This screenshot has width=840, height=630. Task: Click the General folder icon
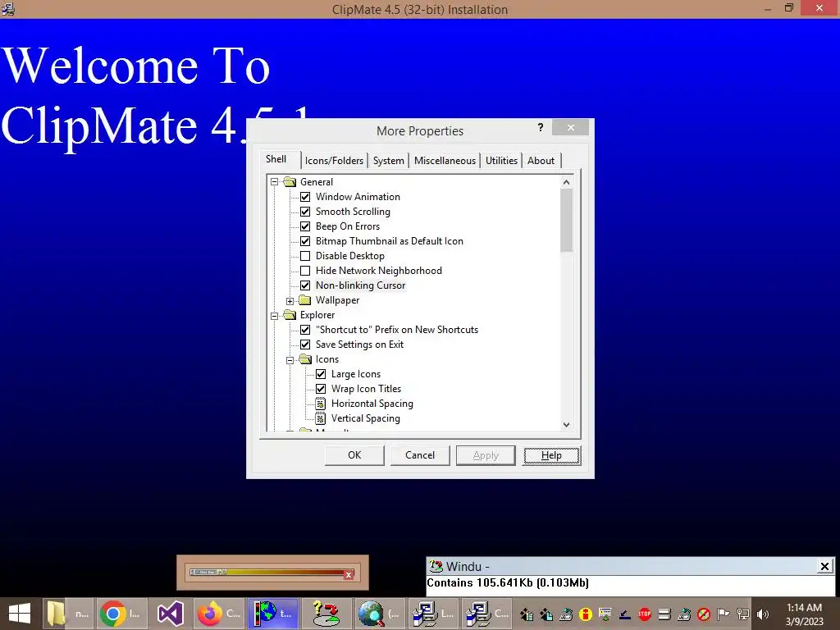coord(290,181)
